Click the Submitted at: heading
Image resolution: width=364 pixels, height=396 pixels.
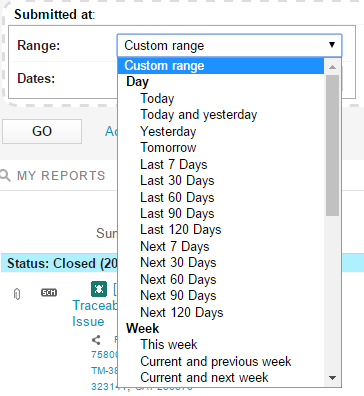coord(55,14)
